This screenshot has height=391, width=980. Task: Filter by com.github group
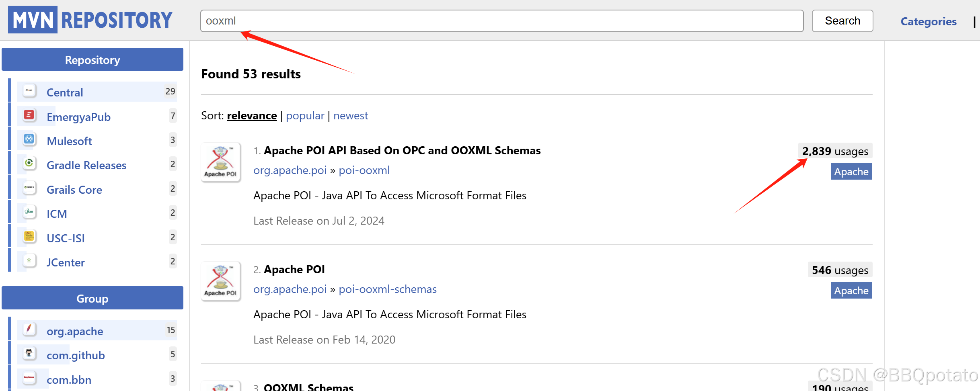point(76,355)
